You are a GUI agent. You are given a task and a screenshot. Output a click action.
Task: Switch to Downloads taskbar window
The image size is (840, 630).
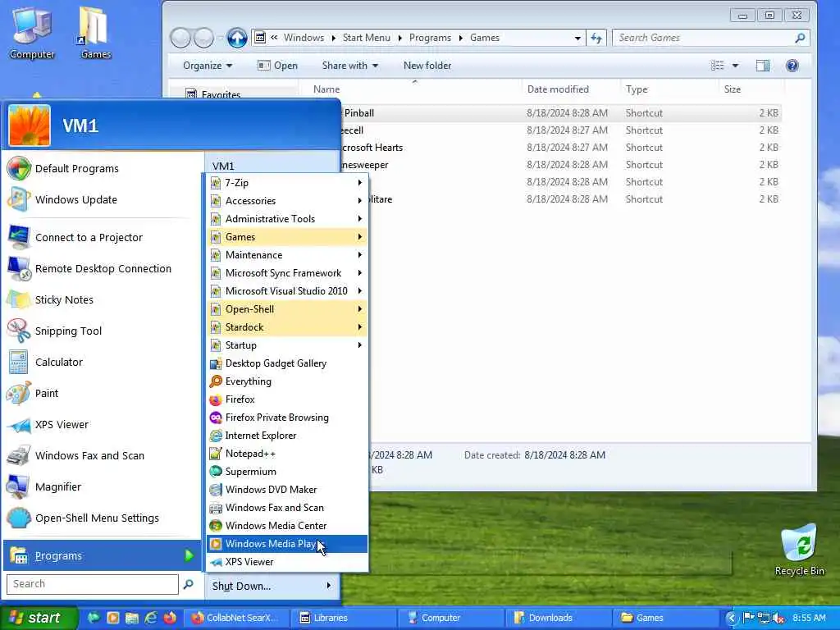(x=557, y=618)
